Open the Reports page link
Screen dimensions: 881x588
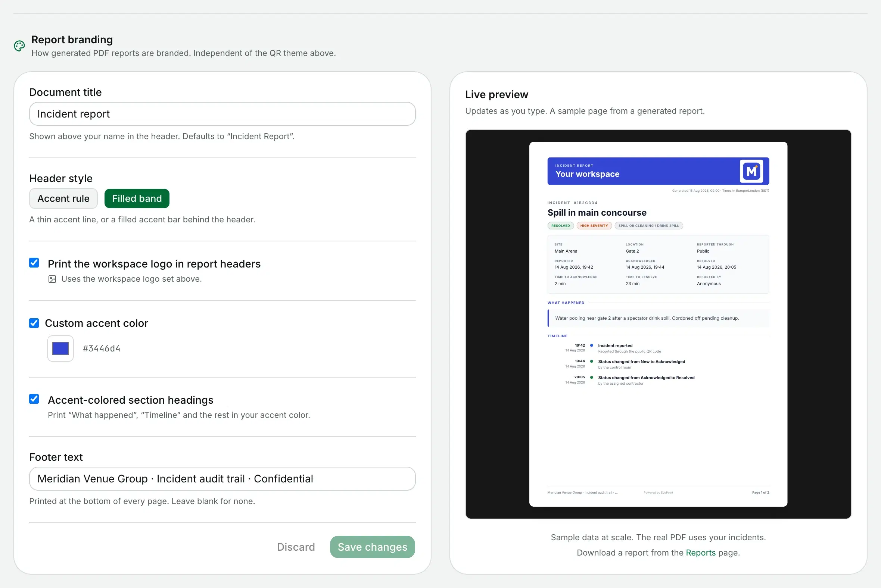coord(701,553)
